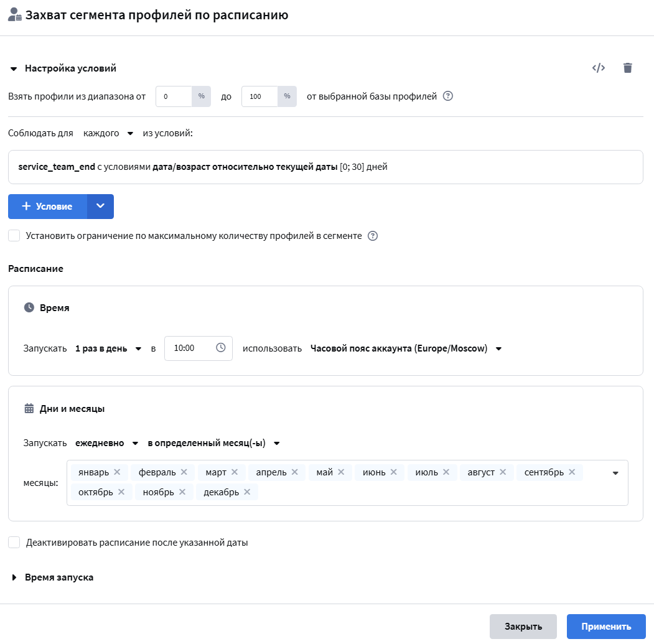Open the code view icon
Image resolution: width=654 pixels, height=644 pixels.
598,68
